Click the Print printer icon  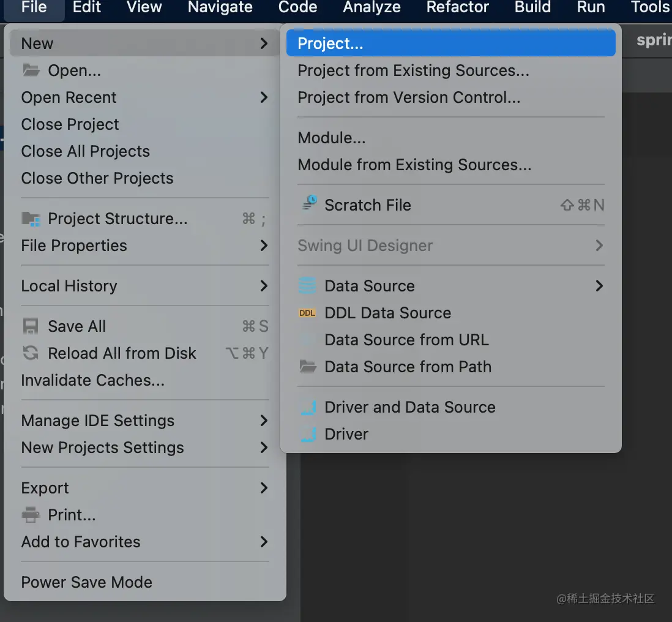pyautogui.click(x=31, y=515)
